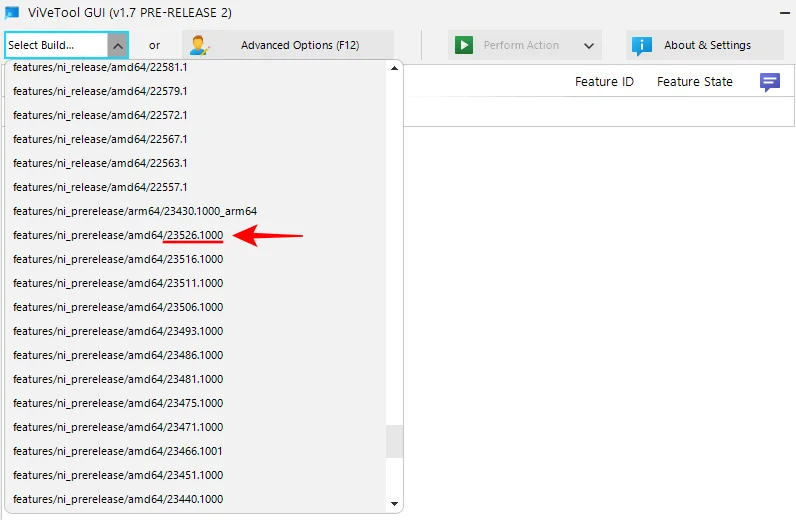This screenshot has height=520, width=796.
Task: Choose the arm64/23430.1000_arm64 build
Action: pos(195,211)
